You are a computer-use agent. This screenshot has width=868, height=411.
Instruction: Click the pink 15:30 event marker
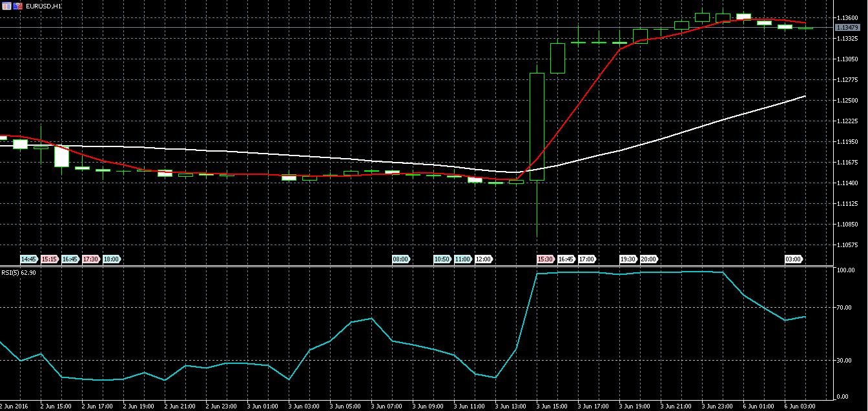pos(545,259)
